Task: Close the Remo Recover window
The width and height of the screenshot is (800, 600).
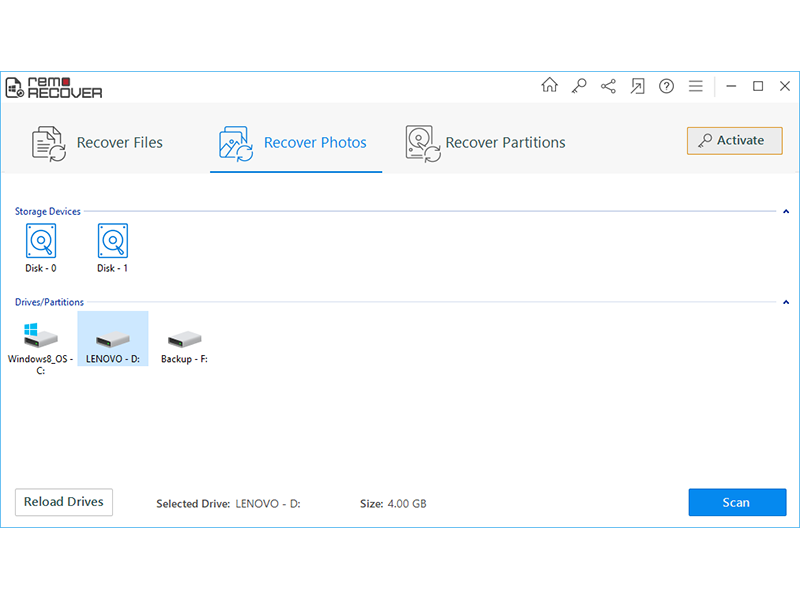Action: [785, 86]
